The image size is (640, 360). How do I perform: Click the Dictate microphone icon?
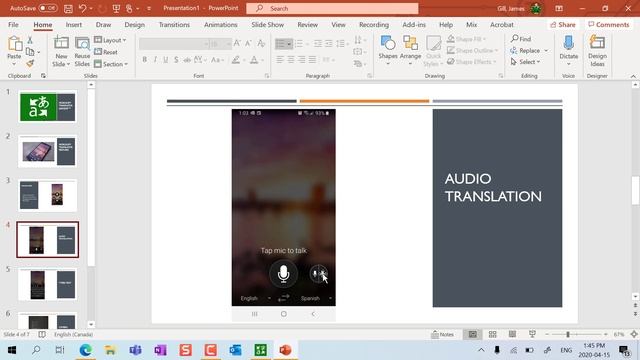coord(569,43)
